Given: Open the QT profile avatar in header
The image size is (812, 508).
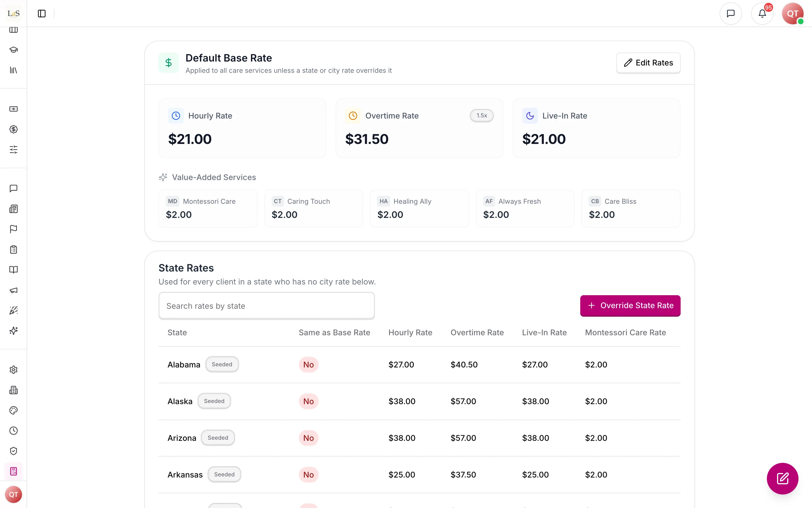Looking at the screenshot, I should click(x=793, y=14).
